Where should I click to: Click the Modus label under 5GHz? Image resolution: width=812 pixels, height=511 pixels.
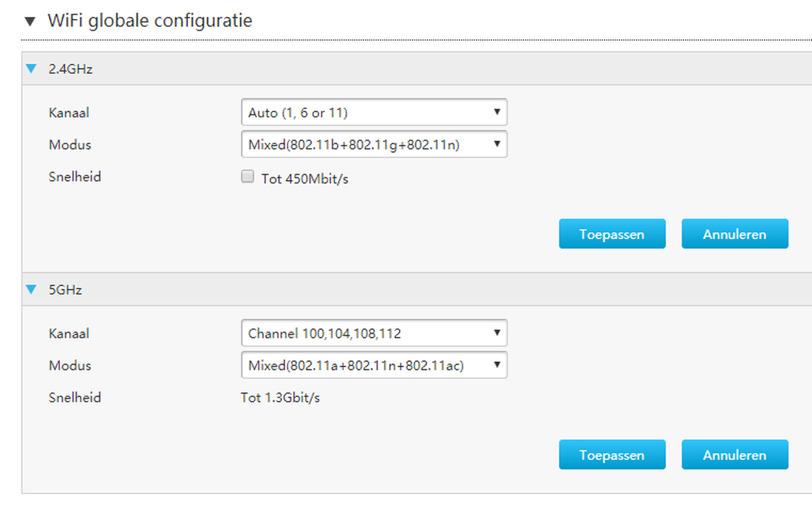70,365
